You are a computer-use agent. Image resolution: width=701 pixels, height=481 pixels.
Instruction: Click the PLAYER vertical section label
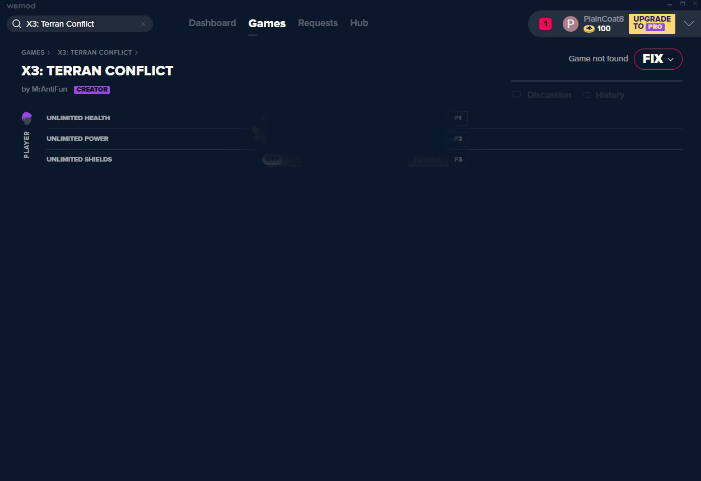point(26,145)
